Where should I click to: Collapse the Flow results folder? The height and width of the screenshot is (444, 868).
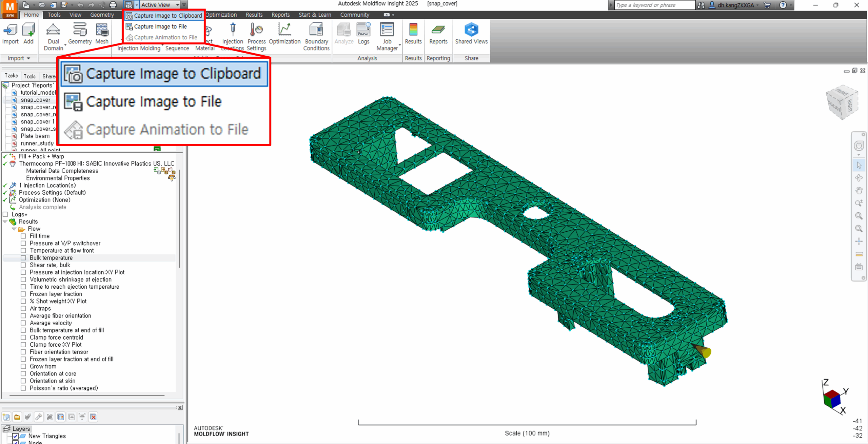(x=14, y=229)
